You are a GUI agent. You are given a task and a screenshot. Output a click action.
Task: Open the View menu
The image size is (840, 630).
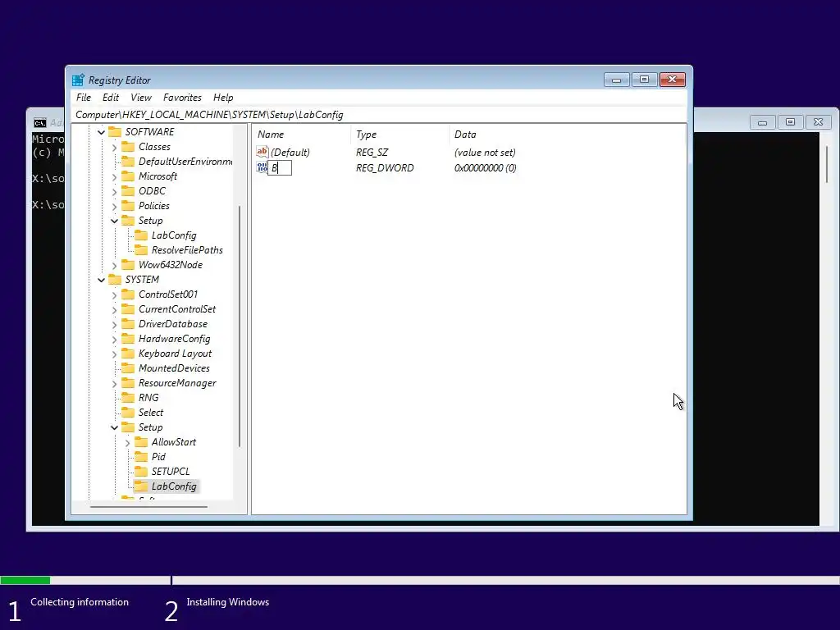[x=141, y=98]
